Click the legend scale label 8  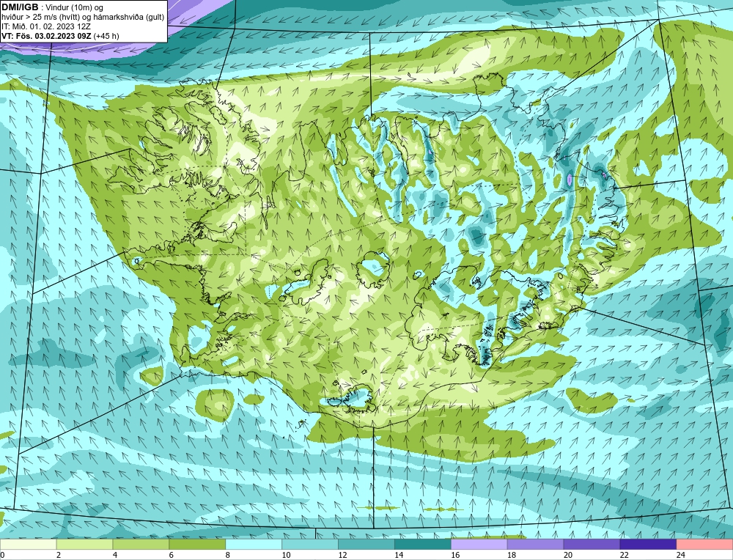tap(228, 555)
